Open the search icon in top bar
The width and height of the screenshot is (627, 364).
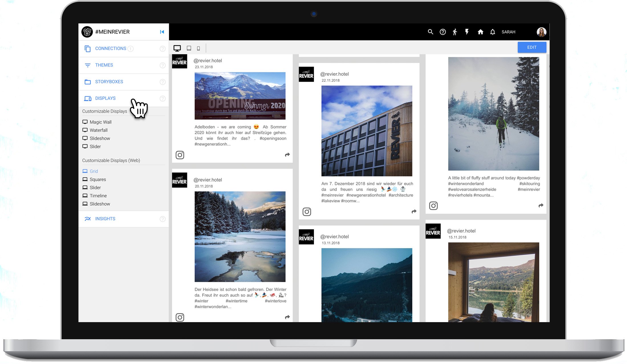coord(431,32)
